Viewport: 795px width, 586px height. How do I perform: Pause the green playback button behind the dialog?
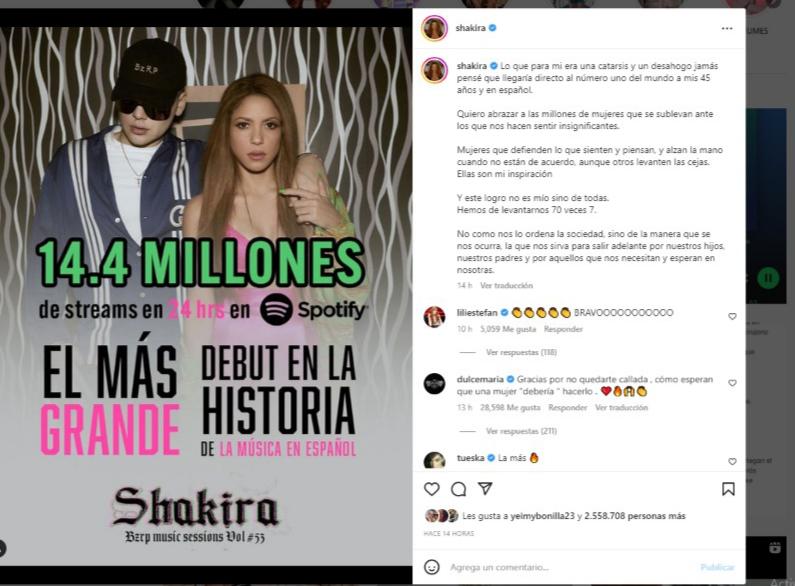(x=768, y=278)
